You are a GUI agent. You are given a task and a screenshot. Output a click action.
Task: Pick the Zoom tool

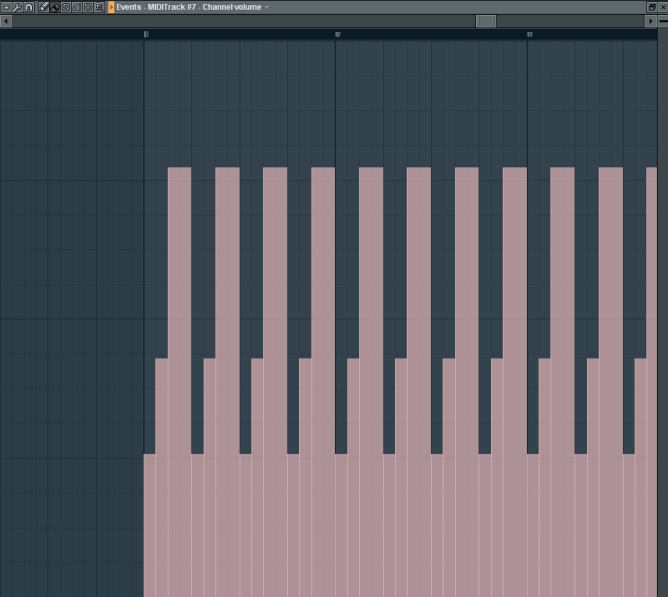click(x=98, y=7)
